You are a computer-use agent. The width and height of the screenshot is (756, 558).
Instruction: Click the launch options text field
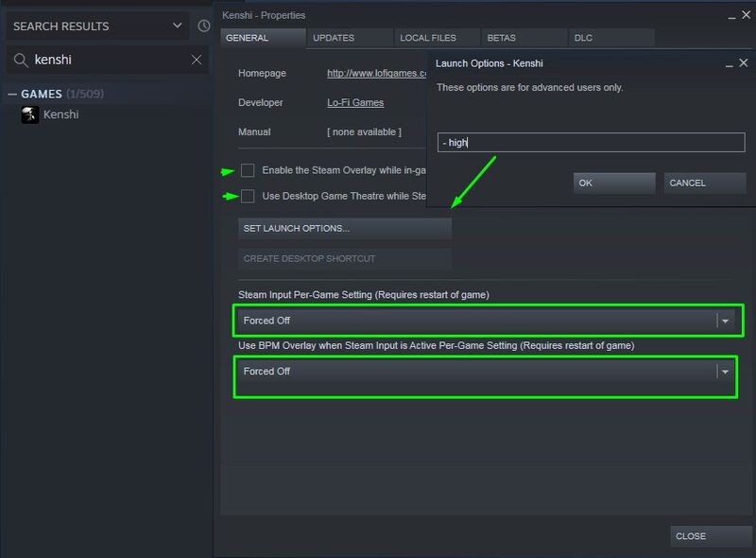[592, 143]
